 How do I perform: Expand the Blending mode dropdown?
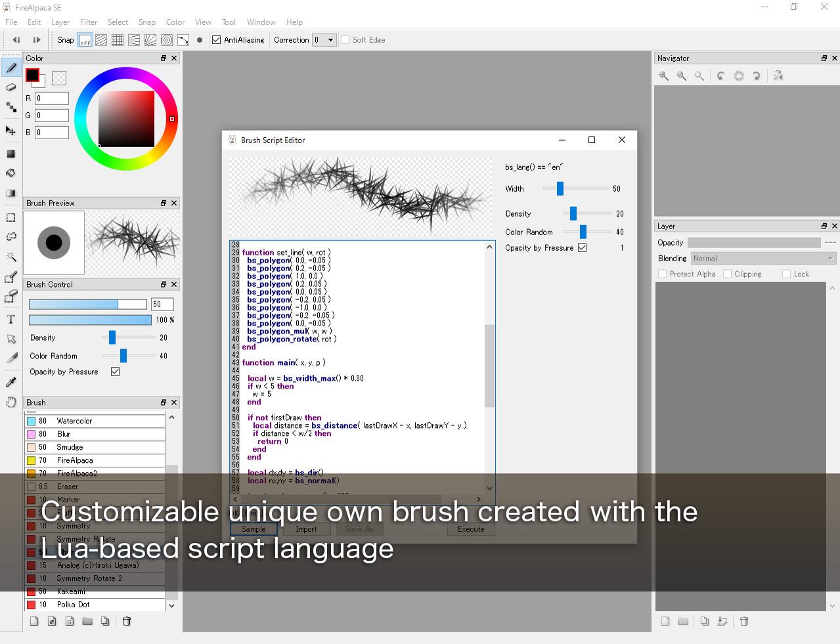pyautogui.click(x=763, y=259)
